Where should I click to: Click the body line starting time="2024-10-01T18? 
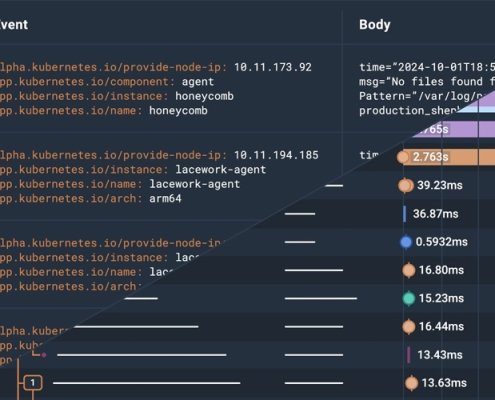click(427, 67)
